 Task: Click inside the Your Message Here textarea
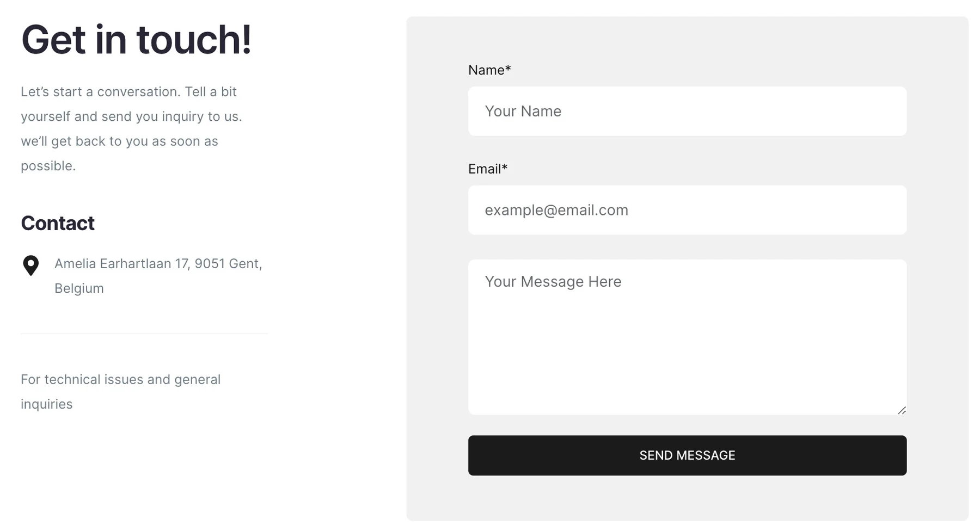point(687,337)
